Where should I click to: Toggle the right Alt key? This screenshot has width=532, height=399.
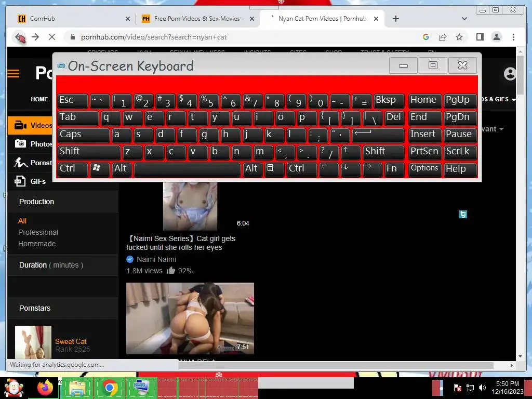pyautogui.click(x=252, y=169)
